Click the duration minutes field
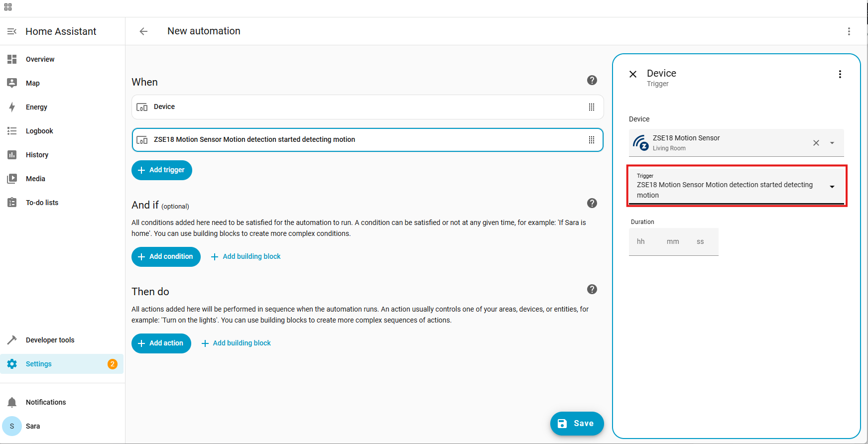This screenshot has width=868, height=444. point(673,241)
